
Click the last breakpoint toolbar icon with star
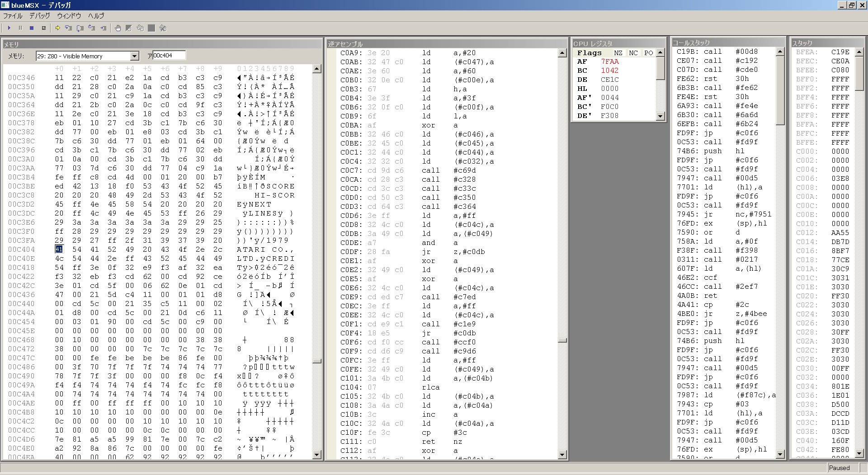pos(163,28)
